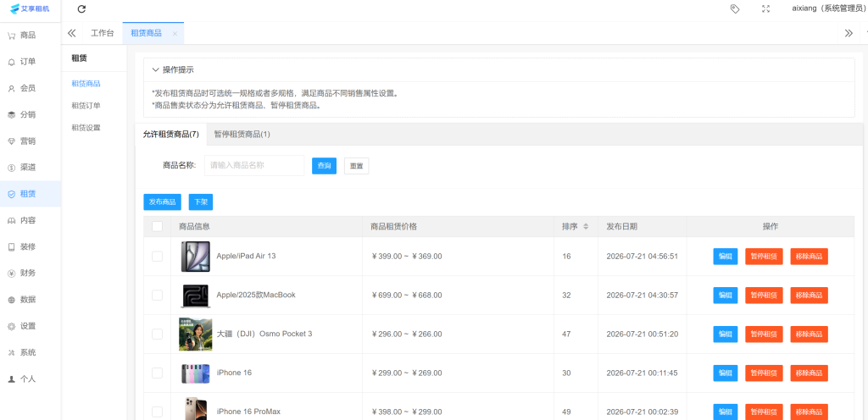868x420 pixels.
Task: Pause rental for Apple/iPad Air 13
Action: coord(764,257)
